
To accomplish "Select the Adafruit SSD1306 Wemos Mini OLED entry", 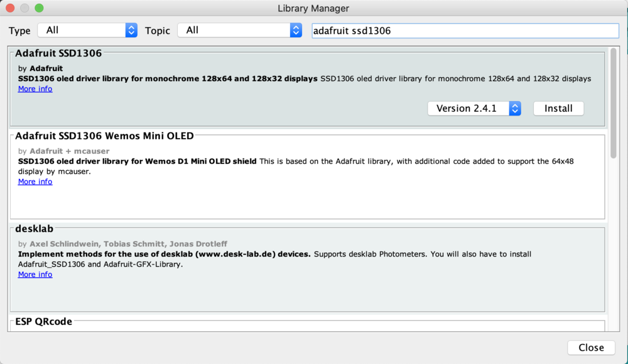I will pyautogui.click(x=308, y=176).
